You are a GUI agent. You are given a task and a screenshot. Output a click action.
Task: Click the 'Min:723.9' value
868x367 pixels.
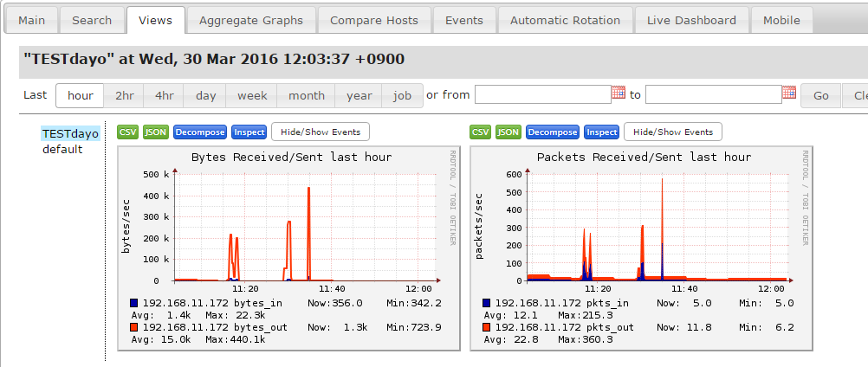[413, 327]
